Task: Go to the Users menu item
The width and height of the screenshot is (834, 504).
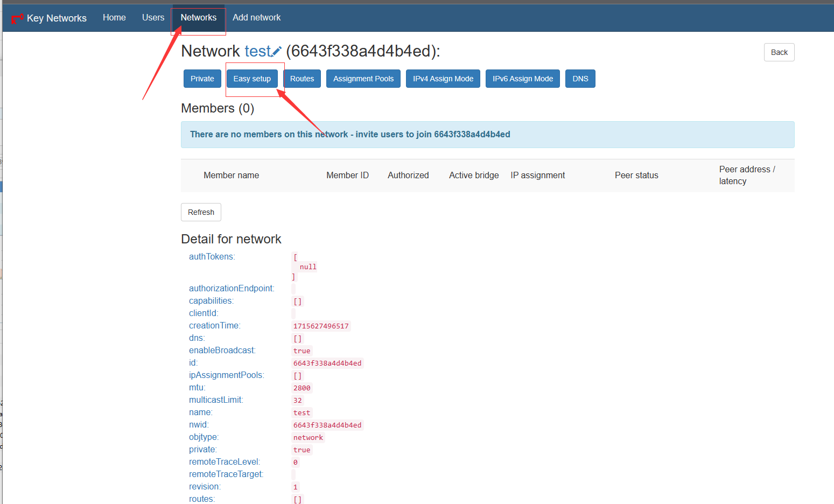Action: pyautogui.click(x=153, y=18)
